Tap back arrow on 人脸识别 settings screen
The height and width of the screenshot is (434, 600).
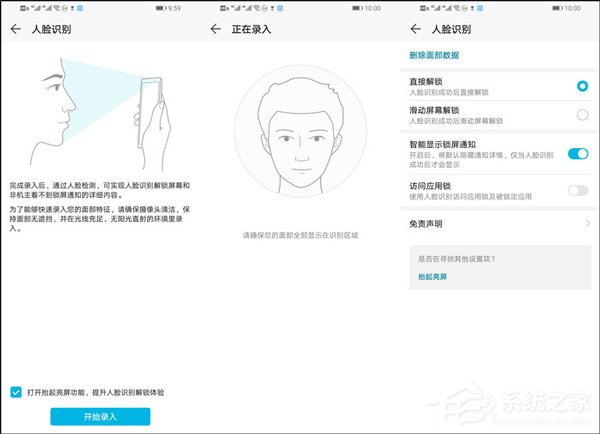coord(416,29)
